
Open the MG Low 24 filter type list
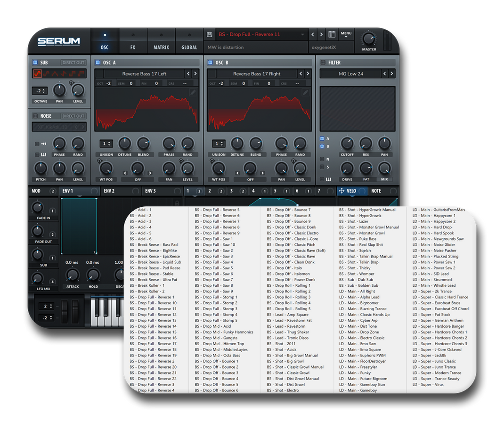click(x=351, y=73)
